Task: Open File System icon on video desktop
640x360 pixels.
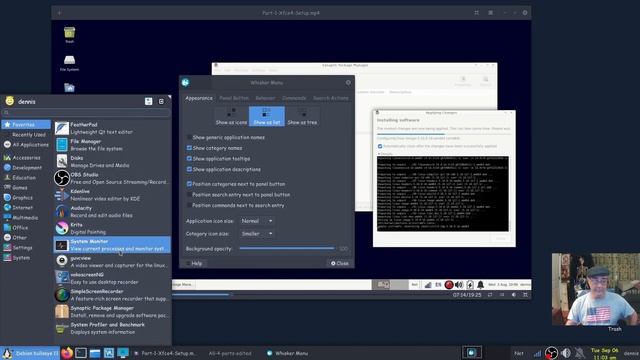Action: pos(69,63)
